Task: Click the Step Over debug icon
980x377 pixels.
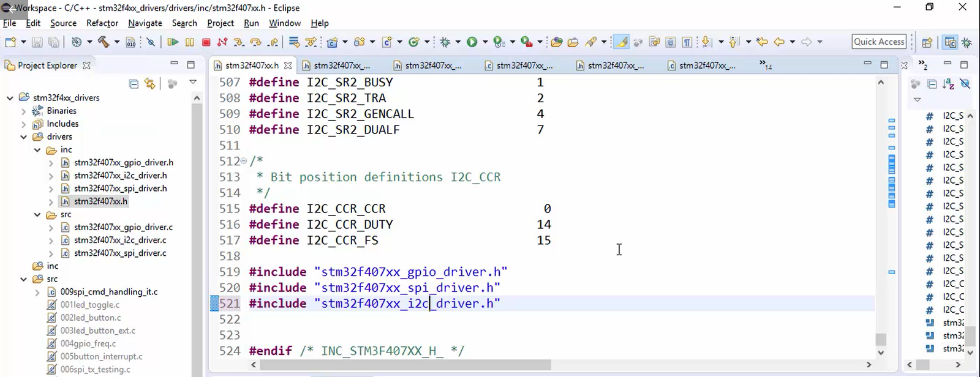Action: (x=255, y=42)
